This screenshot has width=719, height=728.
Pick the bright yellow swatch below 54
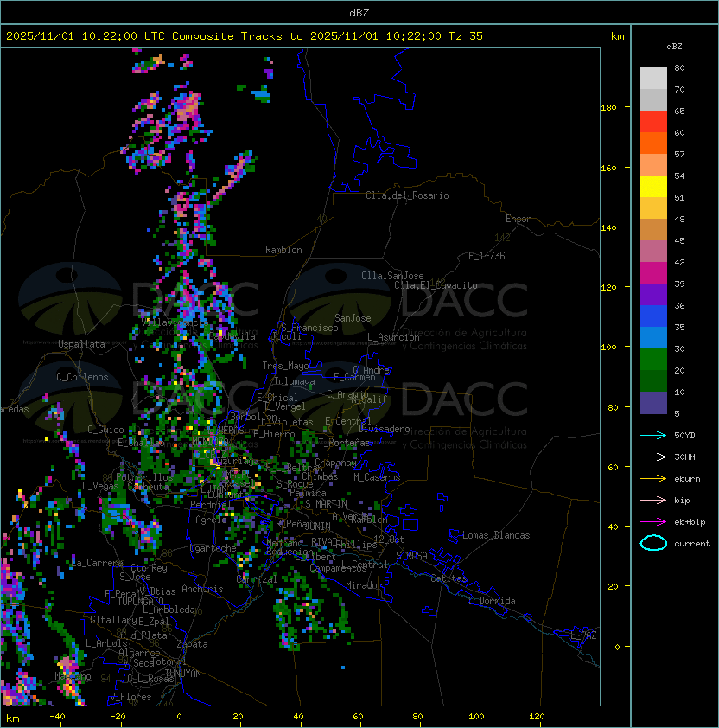pos(653,186)
